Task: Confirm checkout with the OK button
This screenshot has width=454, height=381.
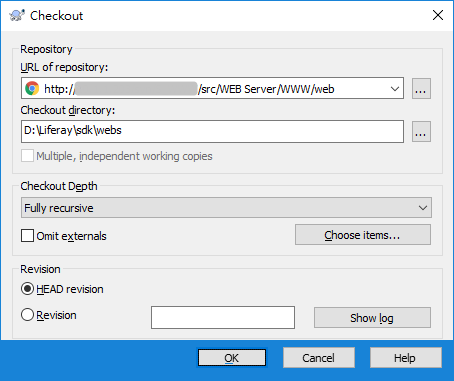Action: pyautogui.click(x=232, y=358)
